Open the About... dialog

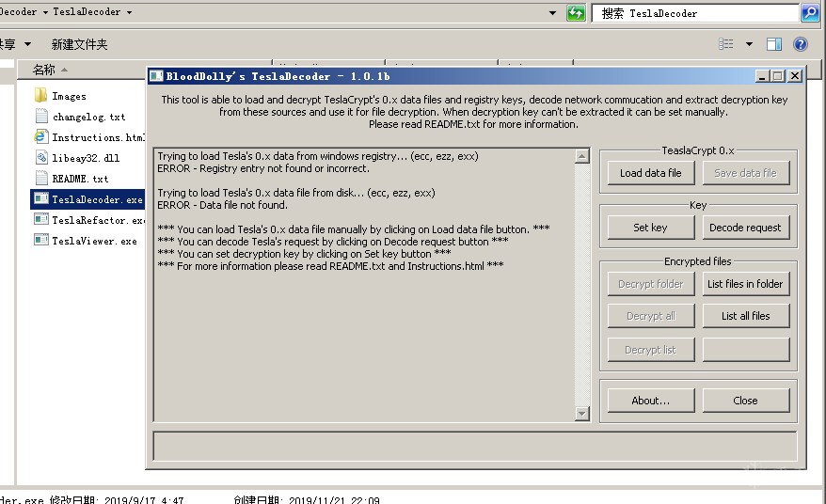651,401
